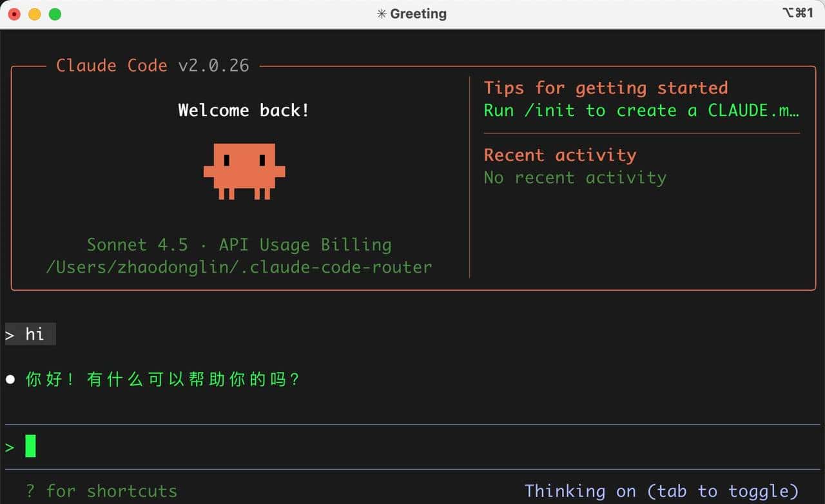Click the /Users/zhaodonglin/.claude-code-router path

239,267
